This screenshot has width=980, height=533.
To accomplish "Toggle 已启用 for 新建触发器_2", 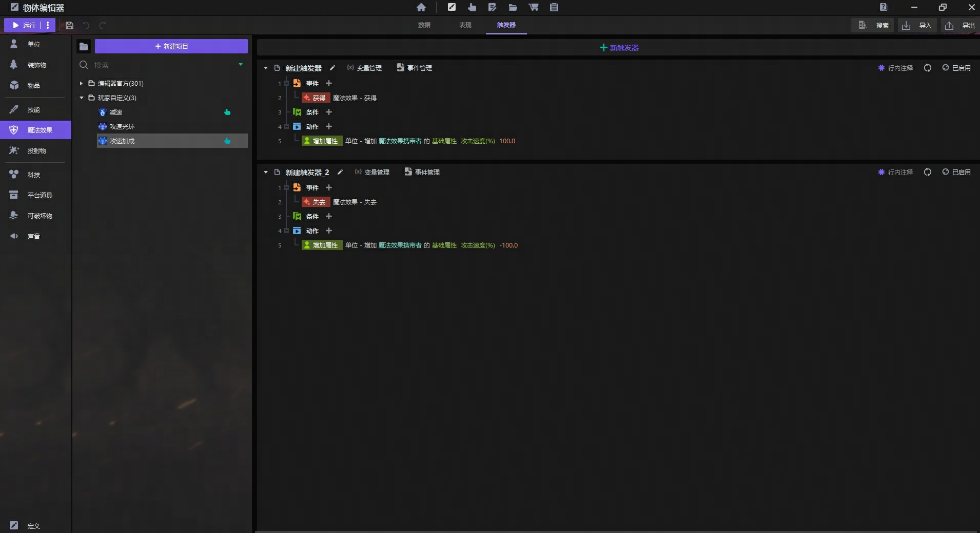I will (956, 172).
